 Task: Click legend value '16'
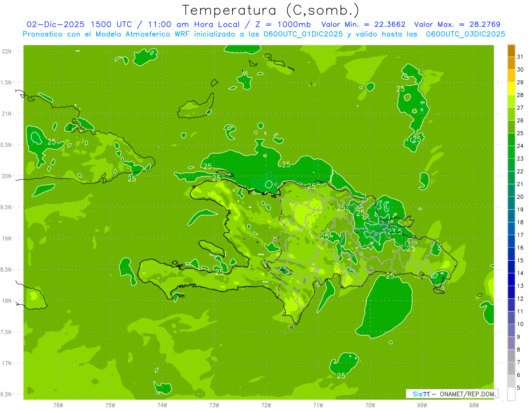[x=520, y=248]
